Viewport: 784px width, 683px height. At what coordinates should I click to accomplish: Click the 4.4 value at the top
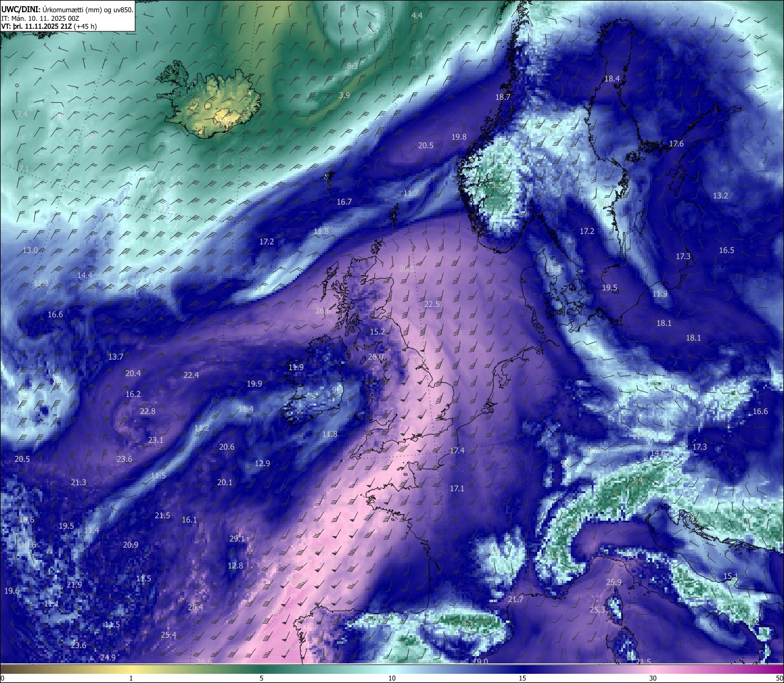[x=417, y=15]
